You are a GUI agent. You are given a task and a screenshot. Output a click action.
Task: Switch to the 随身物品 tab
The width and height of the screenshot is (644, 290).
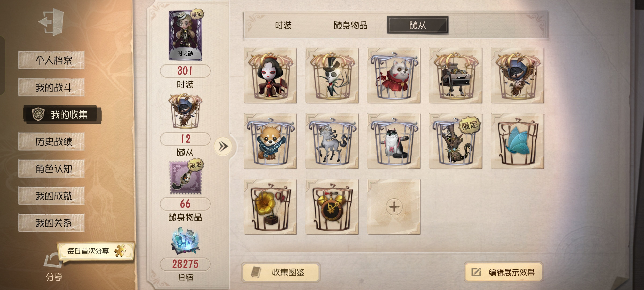(x=350, y=25)
